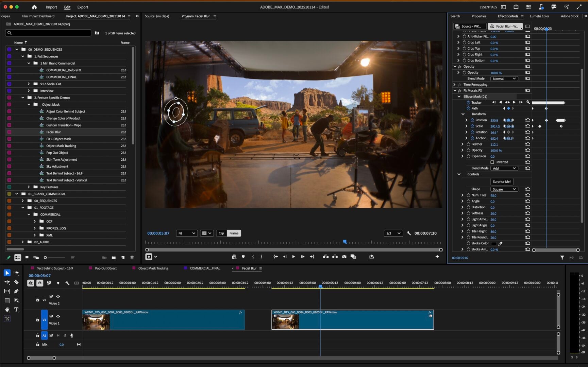Toggle Snap in the timeline
Screen dimensions: 588x367
40,283
